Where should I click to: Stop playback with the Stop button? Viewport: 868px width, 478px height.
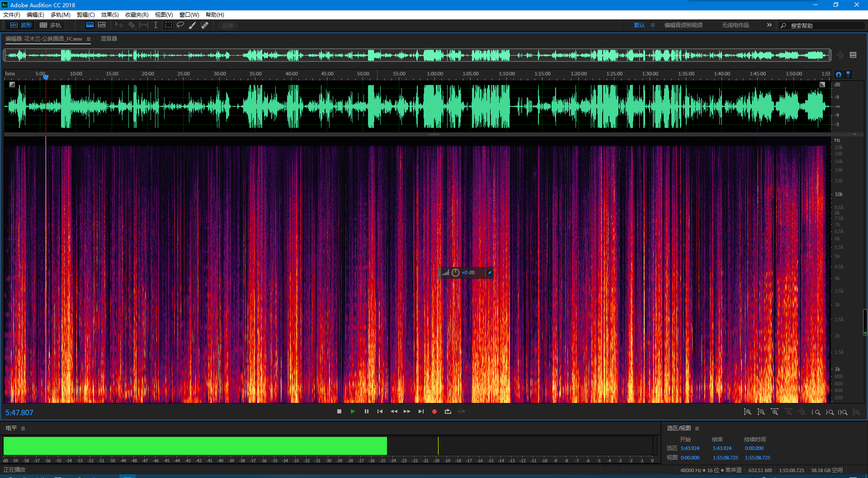click(339, 412)
